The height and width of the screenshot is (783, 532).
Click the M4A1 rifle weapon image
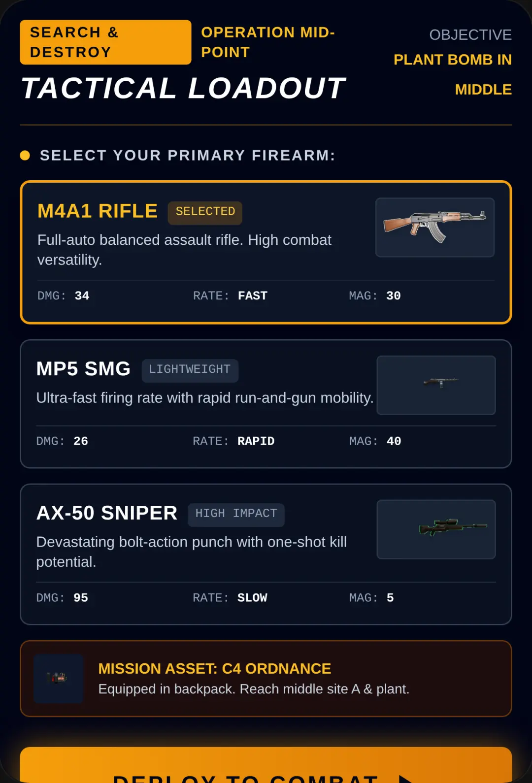tap(435, 228)
